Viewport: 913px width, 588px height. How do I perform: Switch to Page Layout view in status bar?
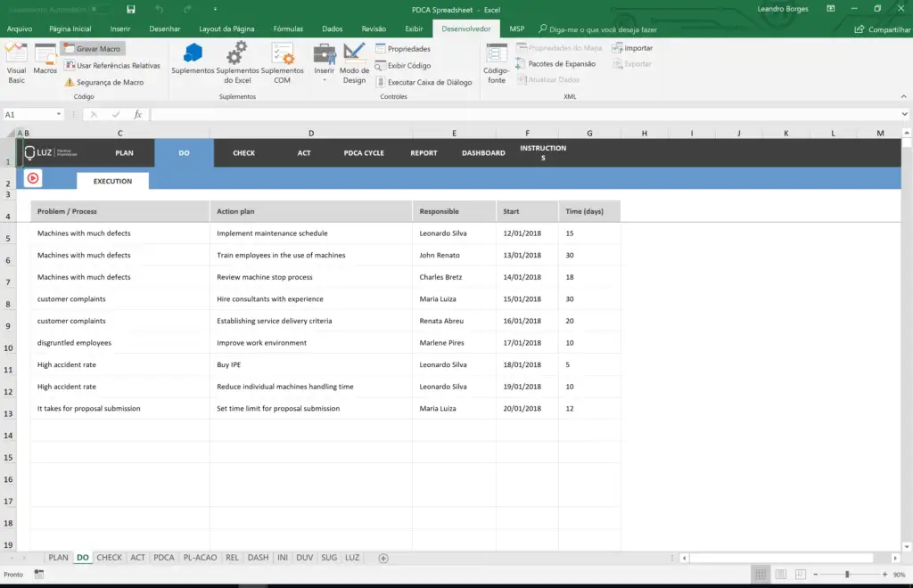coord(781,574)
